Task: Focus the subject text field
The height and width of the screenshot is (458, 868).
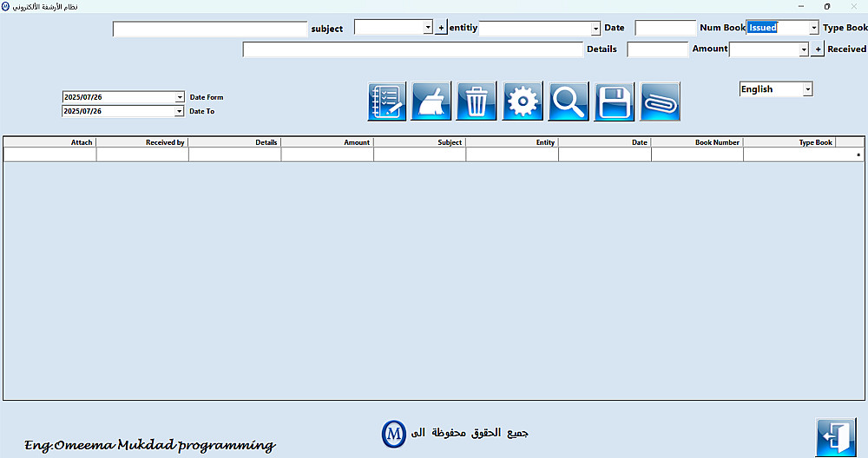Action: [210, 29]
